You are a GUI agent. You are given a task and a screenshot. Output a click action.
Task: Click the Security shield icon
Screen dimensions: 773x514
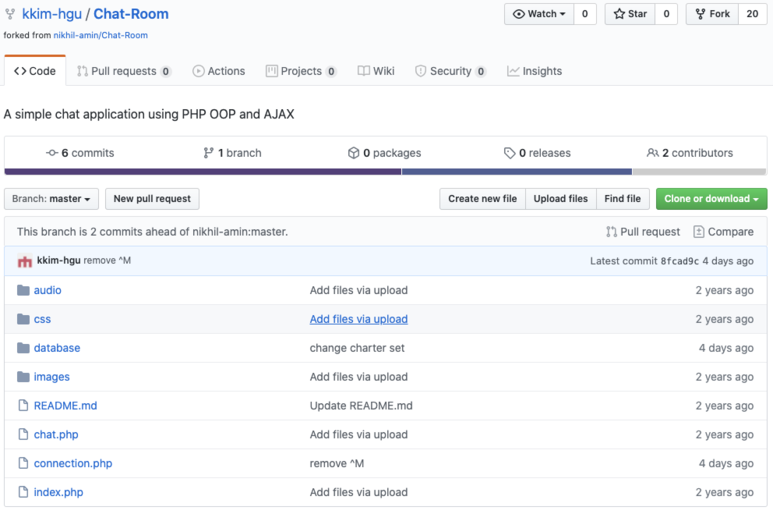[x=421, y=71]
